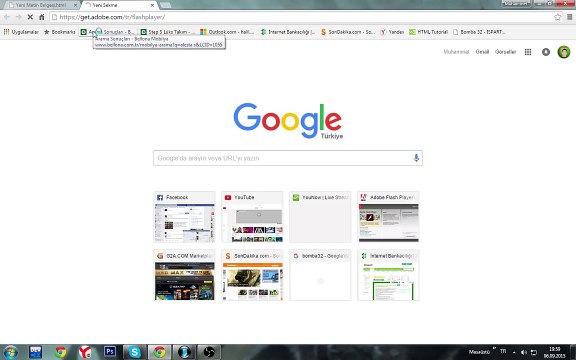Screen dimensions: 576x360
Task: Click the Masaüstü desktop toolbar label
Action: pyautogui.click(x=479, y=352)
